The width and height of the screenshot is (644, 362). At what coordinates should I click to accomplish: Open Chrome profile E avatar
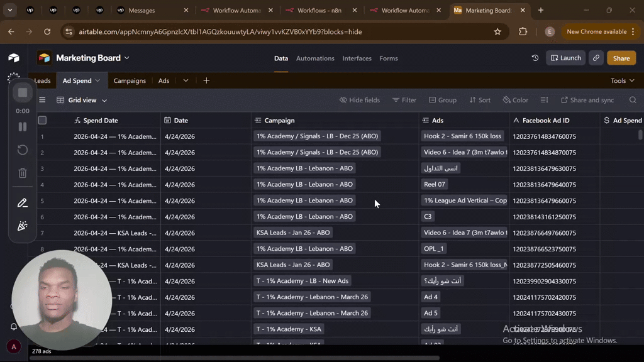550,31
